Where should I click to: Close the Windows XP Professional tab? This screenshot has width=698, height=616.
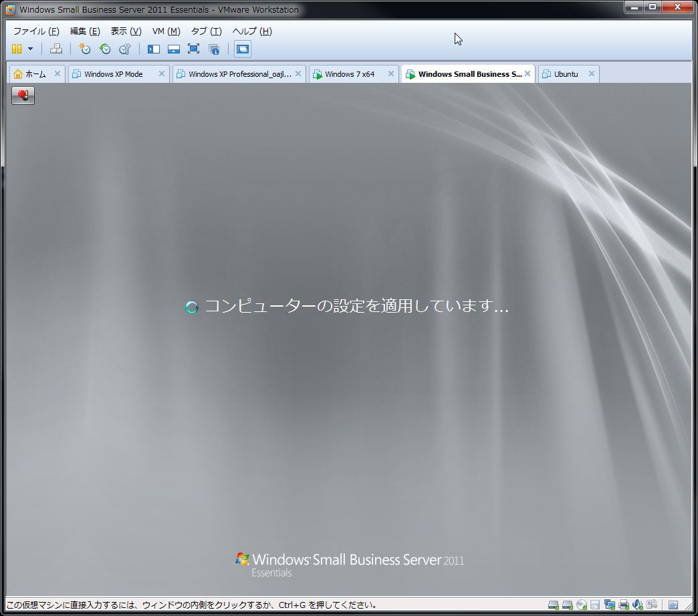[x=298, y=73]
